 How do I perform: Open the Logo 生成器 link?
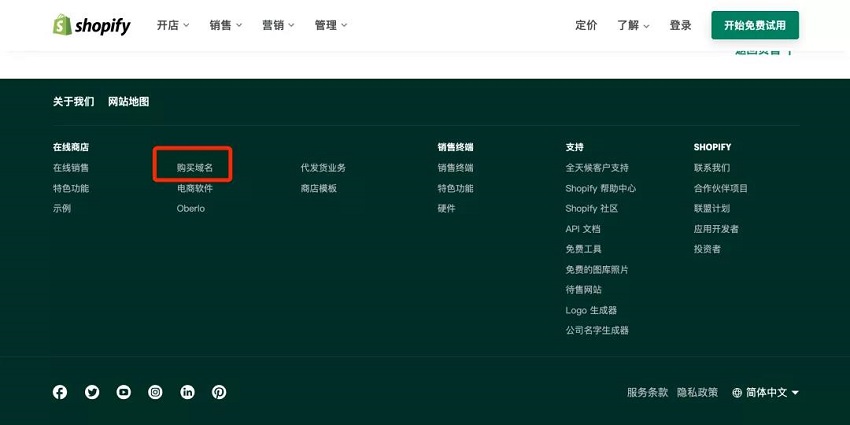[x=591, y=310]
